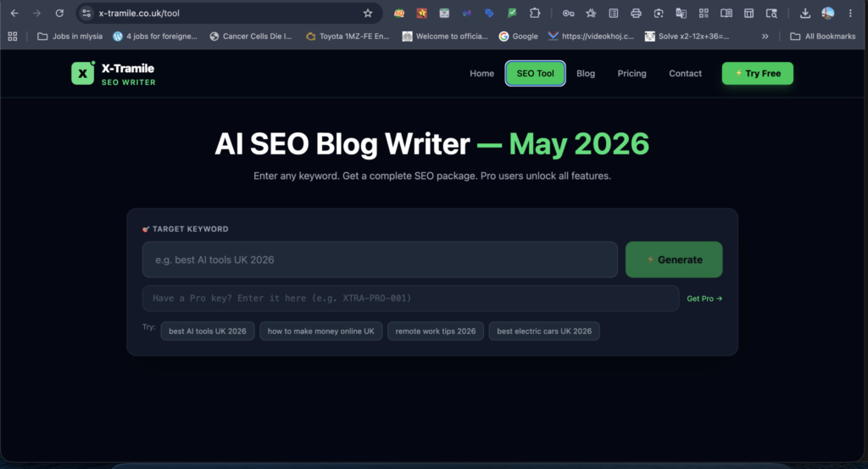Click the printer icon in toolbar
This screenshot has height=469, width=868.
point(636,14)
